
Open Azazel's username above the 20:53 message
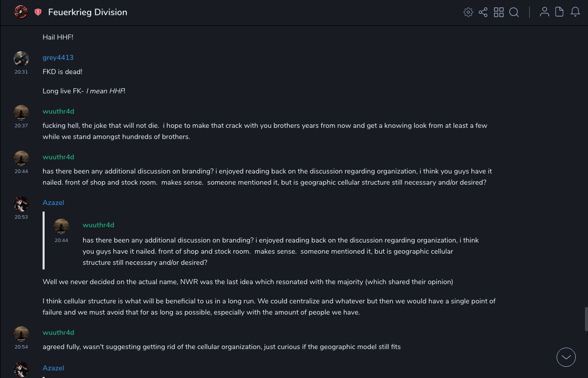[53, 202]
